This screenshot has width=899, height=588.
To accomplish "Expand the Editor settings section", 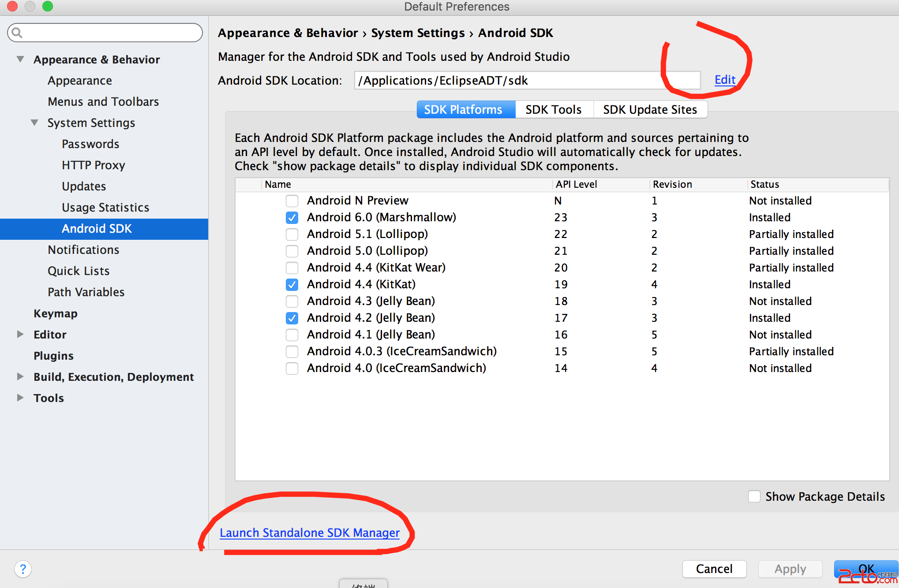I will (x=20, y=334).
